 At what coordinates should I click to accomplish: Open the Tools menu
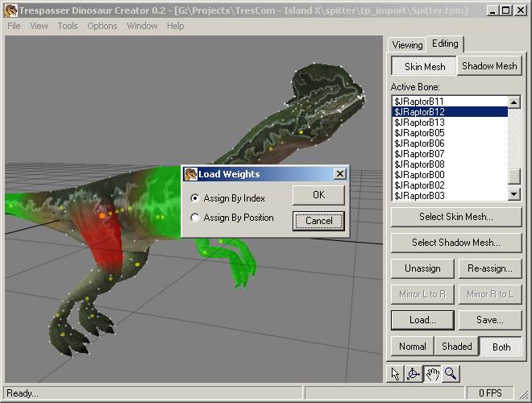point(68,26)
